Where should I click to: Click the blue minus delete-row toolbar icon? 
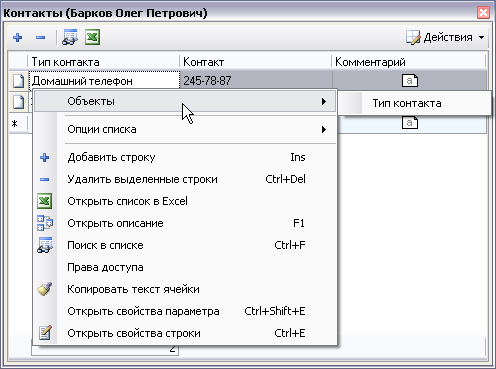pos(40,37)
